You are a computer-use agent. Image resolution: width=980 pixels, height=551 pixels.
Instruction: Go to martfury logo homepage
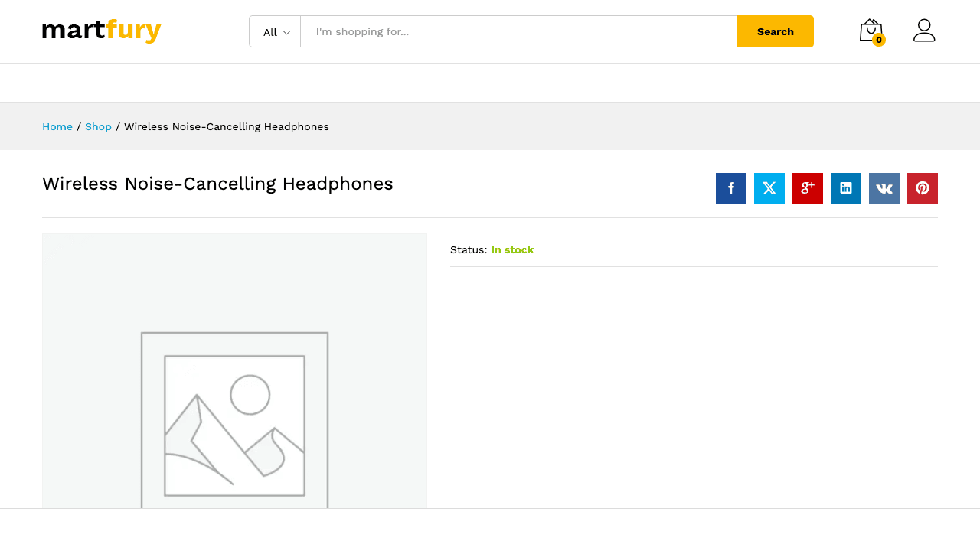(101, 31)
